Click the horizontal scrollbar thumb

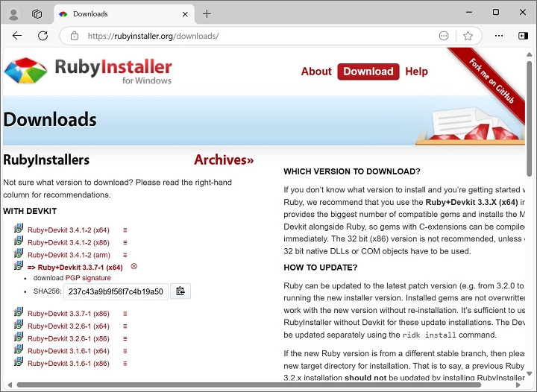pyautogui.click(x=249, y=385)
